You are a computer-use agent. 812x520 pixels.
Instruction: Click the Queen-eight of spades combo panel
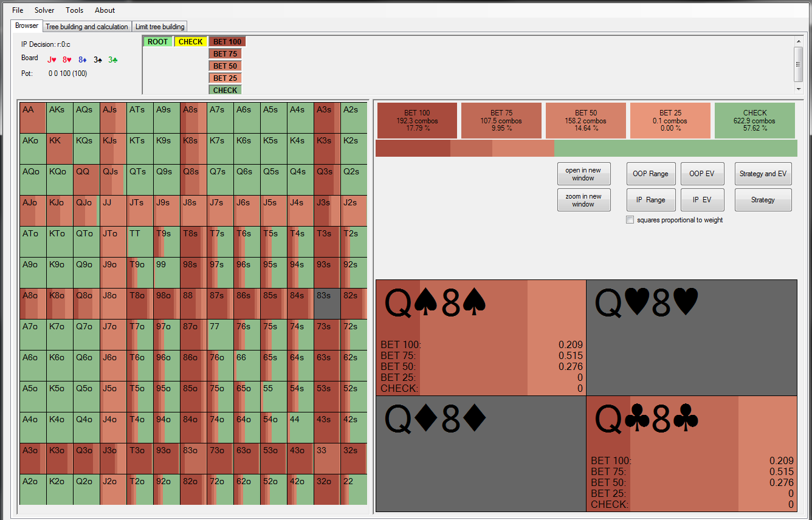point(481,337)
